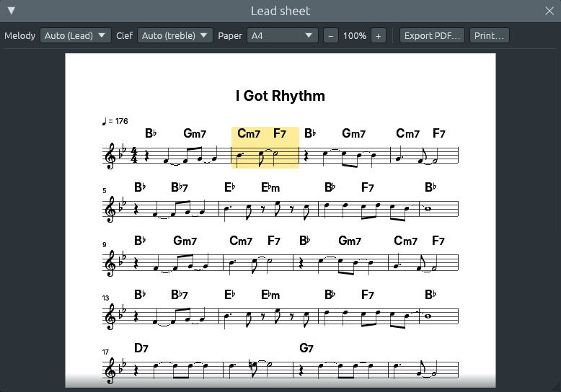This screenshot has width=561, height=392.
Task: Click the first B♭ chord in line one
Action: tap(151, 133)
